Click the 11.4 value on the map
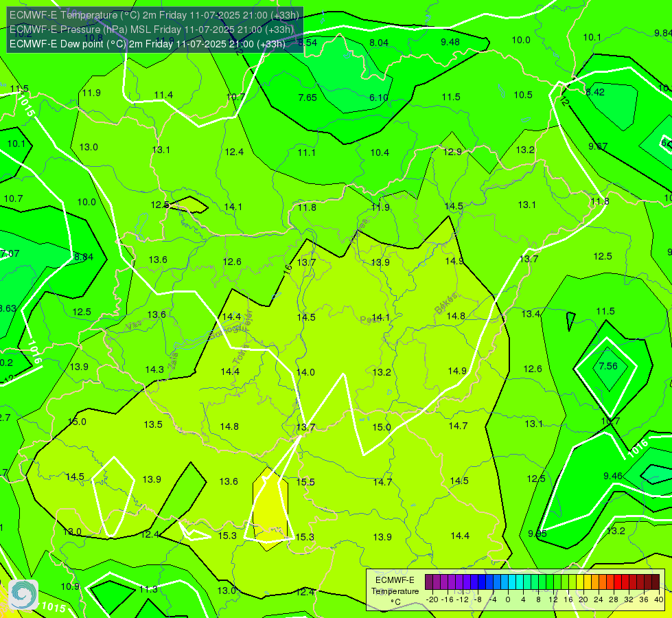Viewport: 672px width, 618px height. (164, 95)
